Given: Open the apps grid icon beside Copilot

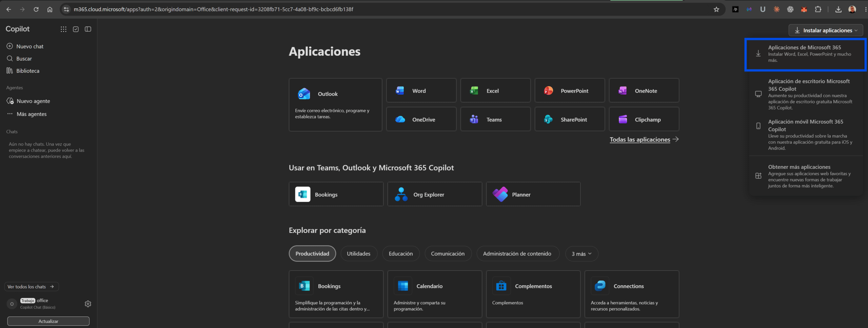Looking at the screenshot, I should click(63, 29).
